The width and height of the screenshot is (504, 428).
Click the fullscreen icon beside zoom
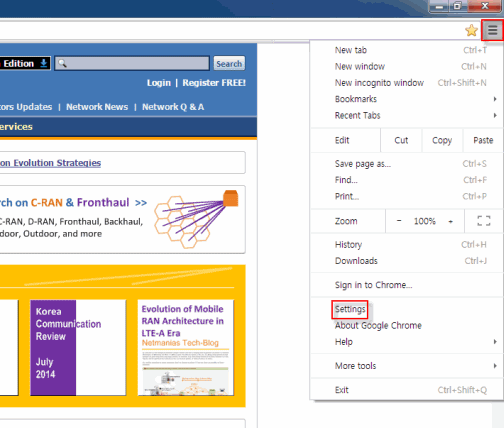click(x=484, y=221)
